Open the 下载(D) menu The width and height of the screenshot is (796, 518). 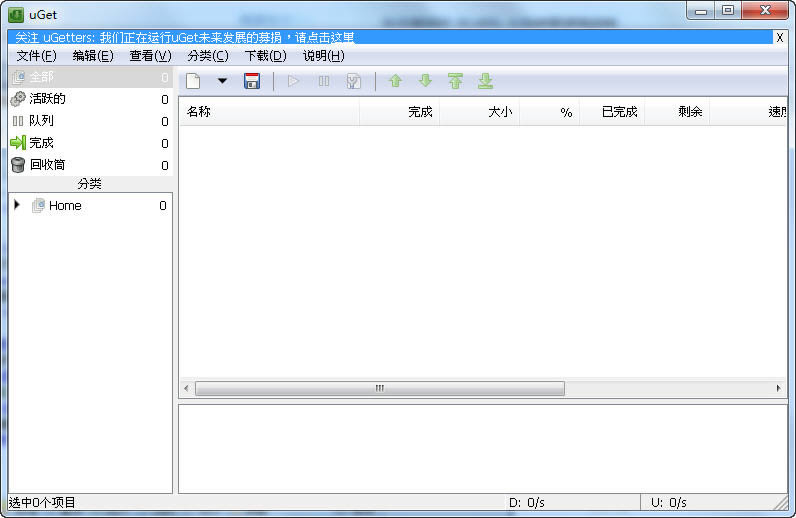click(266, 56)
